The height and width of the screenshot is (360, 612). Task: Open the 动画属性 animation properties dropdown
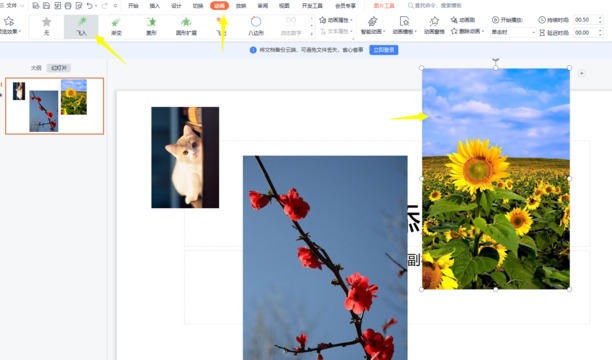(336, 20)
